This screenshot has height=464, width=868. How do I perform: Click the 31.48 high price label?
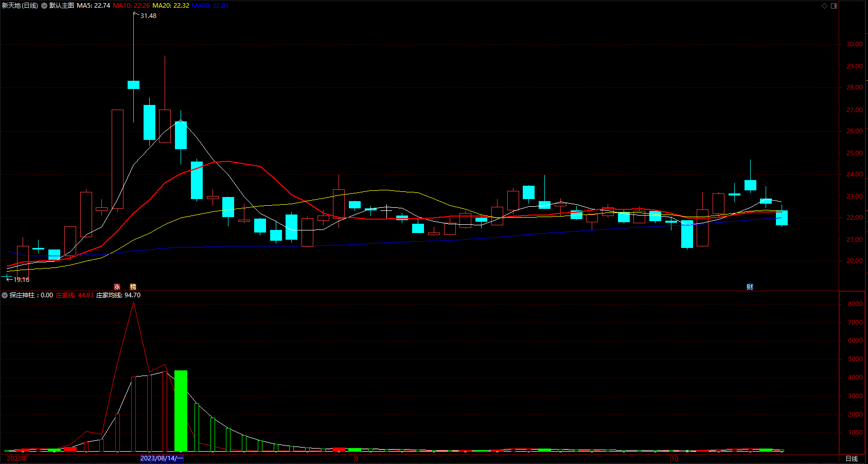(149, 16)
